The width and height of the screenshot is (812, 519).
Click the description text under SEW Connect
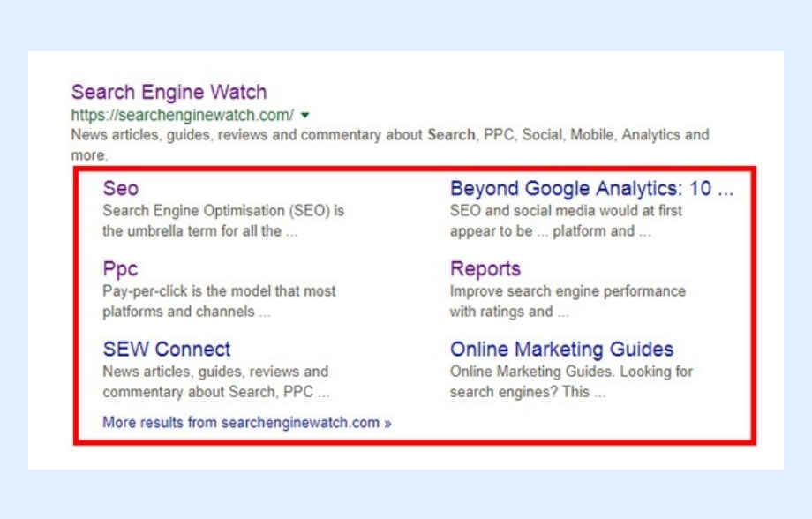[216, 381]
